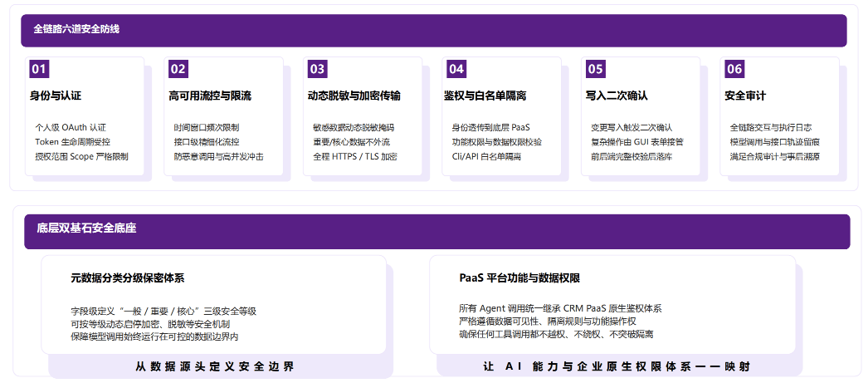
Task: Click the 写入二次确认 card title
Action: tap(616, 96)
